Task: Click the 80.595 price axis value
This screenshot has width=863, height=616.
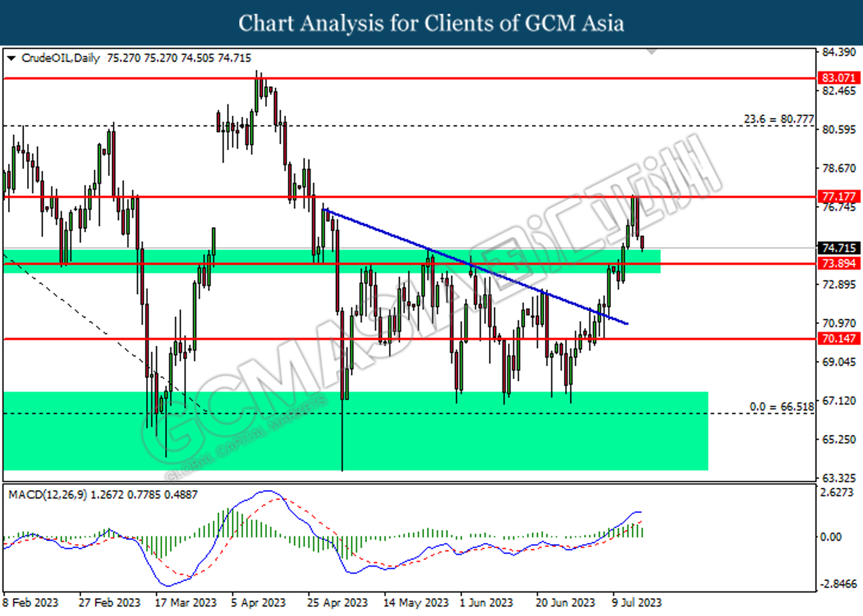Action: tap(839, 129)
